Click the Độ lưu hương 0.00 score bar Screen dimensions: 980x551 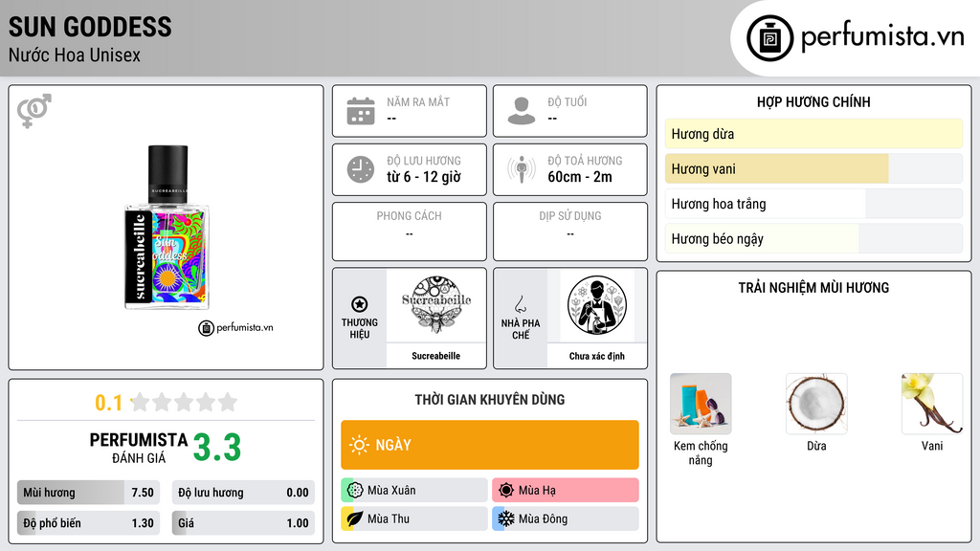click(243, 493)
